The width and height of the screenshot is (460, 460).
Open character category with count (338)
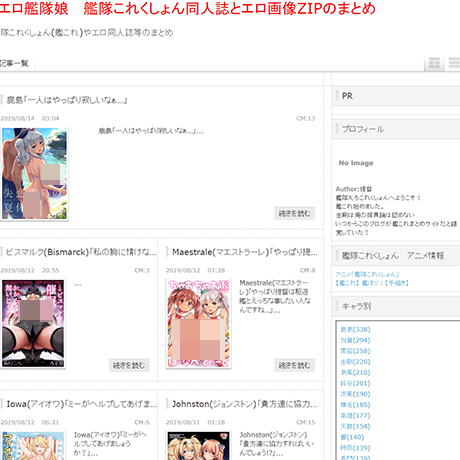[x=355, y=329]
